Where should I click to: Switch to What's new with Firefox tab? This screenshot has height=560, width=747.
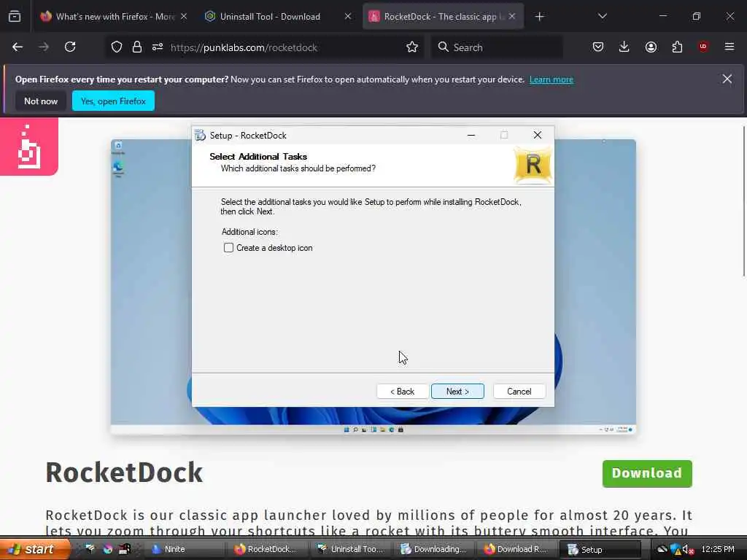point(115,17)
